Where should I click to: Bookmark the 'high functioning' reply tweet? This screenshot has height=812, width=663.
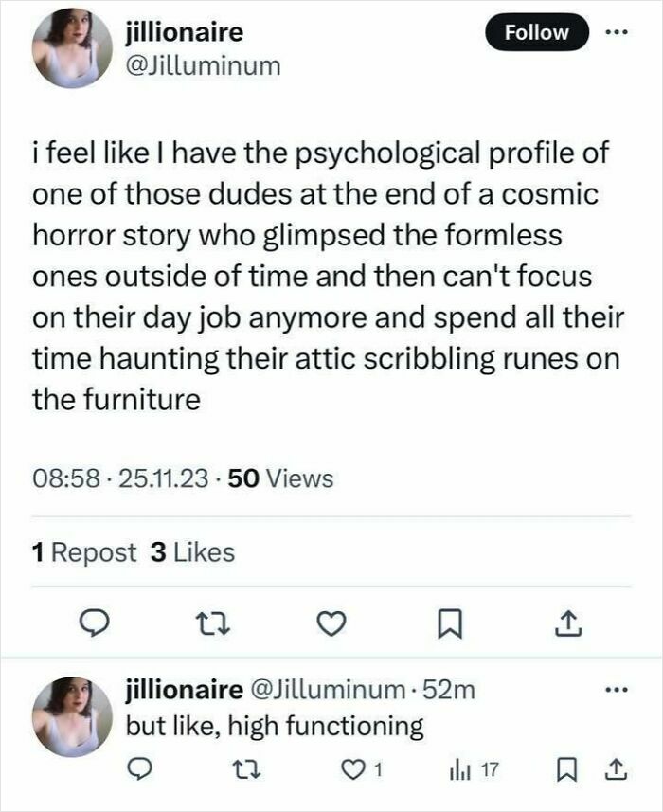(x=566, y=770)
